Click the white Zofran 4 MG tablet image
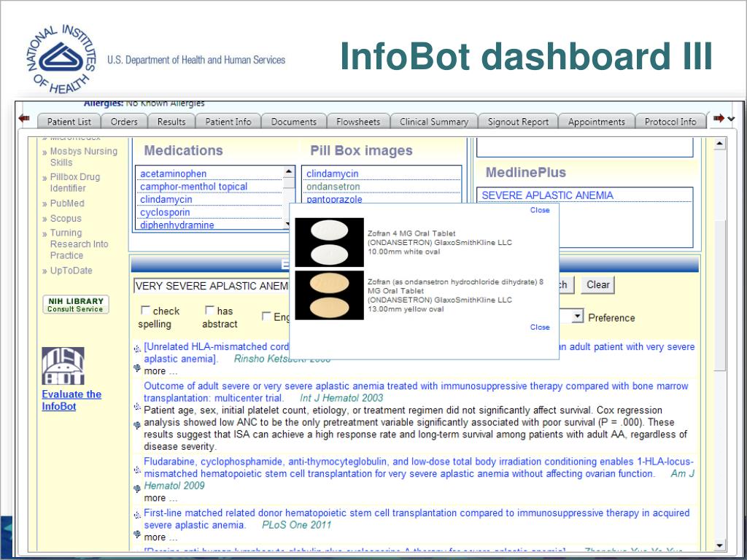 pyautogui.click(x=329, y=242)
